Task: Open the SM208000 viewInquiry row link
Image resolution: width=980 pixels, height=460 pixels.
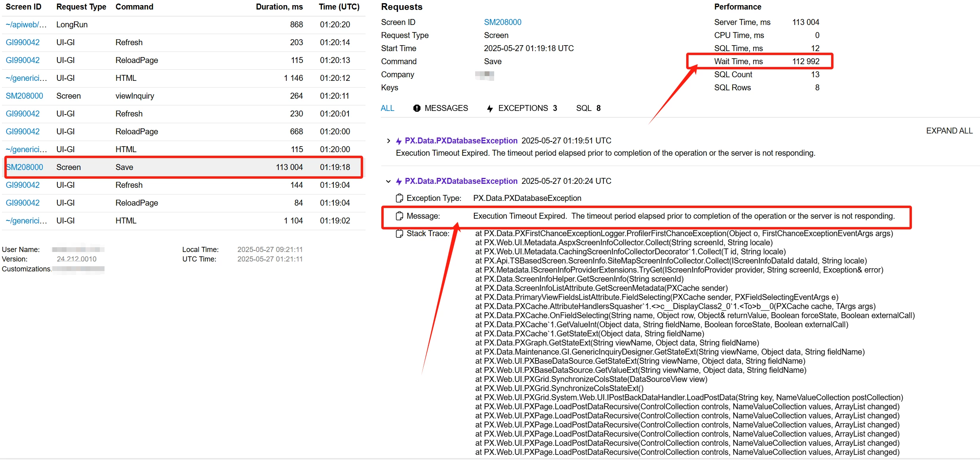Action: 24,96
